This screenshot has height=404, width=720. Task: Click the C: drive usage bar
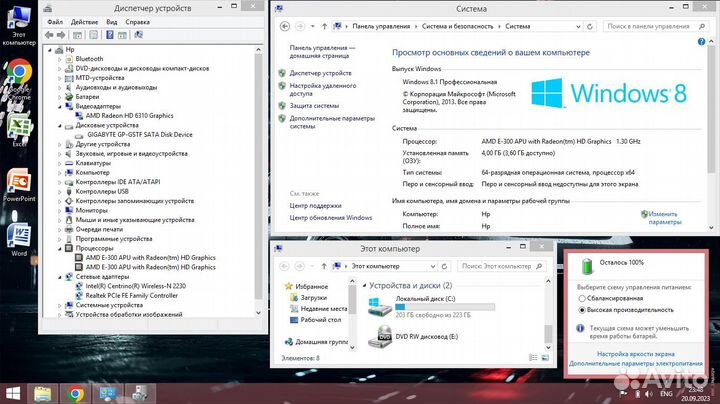445,307
